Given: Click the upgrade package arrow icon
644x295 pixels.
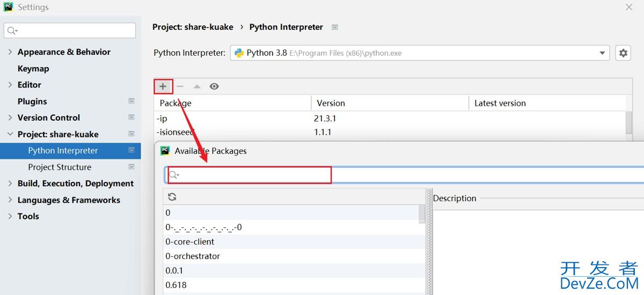Looking at the screenshot, I should [197, 86].
